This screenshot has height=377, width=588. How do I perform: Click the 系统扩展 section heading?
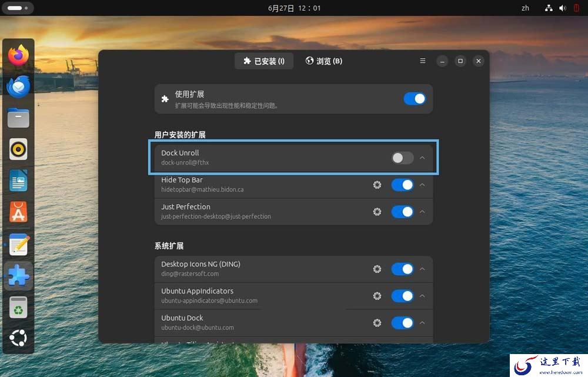pyautogui.click(x=169, y=246)
